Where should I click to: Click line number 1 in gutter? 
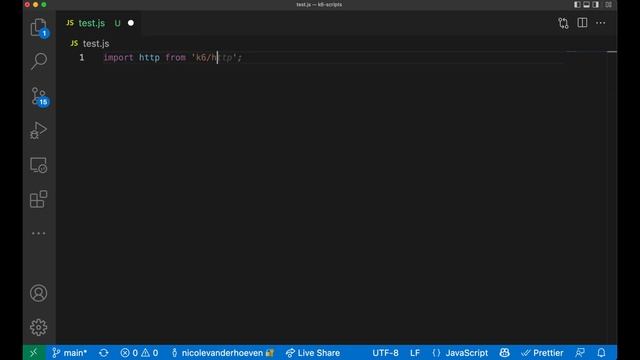click(x=82, y=58)
